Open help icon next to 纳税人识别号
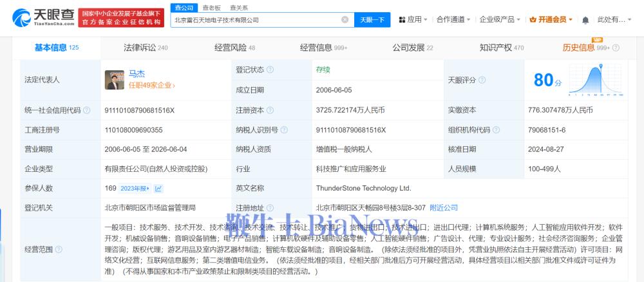 click(284, 130)
